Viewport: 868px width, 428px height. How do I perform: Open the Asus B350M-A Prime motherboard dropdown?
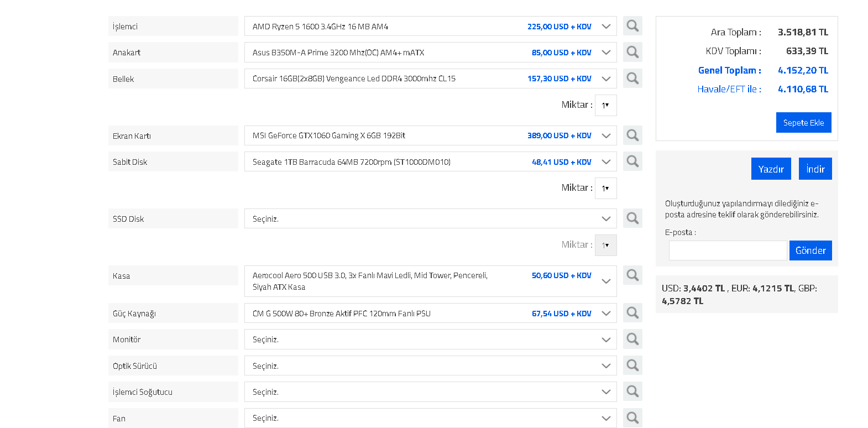click(x=430, y=52)
